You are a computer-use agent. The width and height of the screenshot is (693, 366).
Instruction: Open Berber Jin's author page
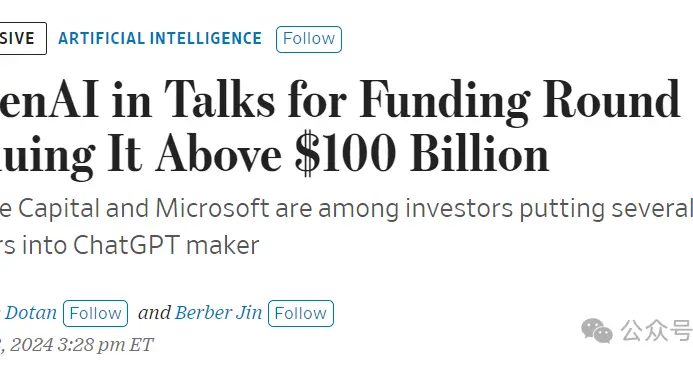click(218, 313)
